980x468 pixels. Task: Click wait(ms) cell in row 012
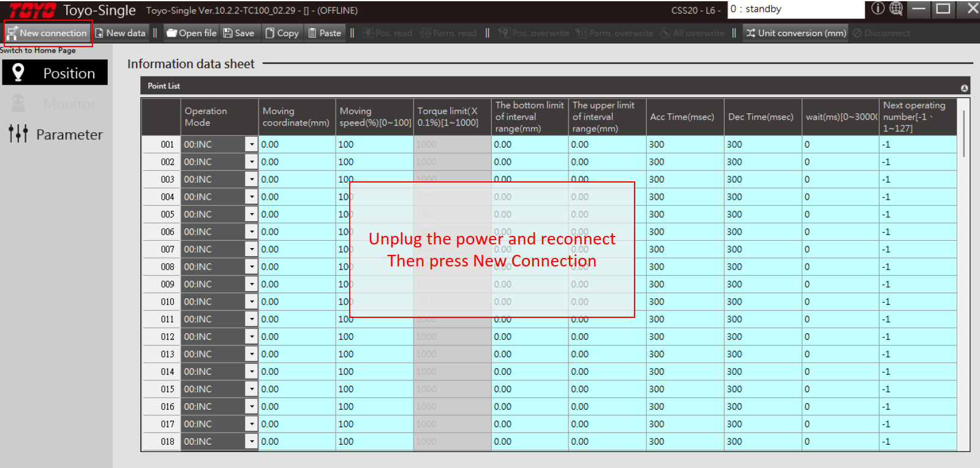coord(840,337)
